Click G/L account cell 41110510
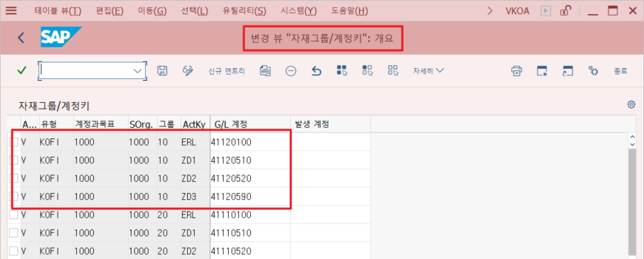The image size is (644, 259). (x=250, y=233)
